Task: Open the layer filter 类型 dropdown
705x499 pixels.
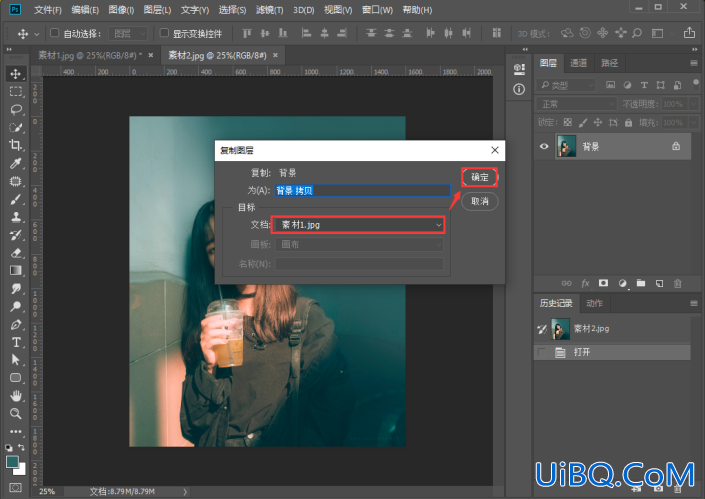Action: 567,85
